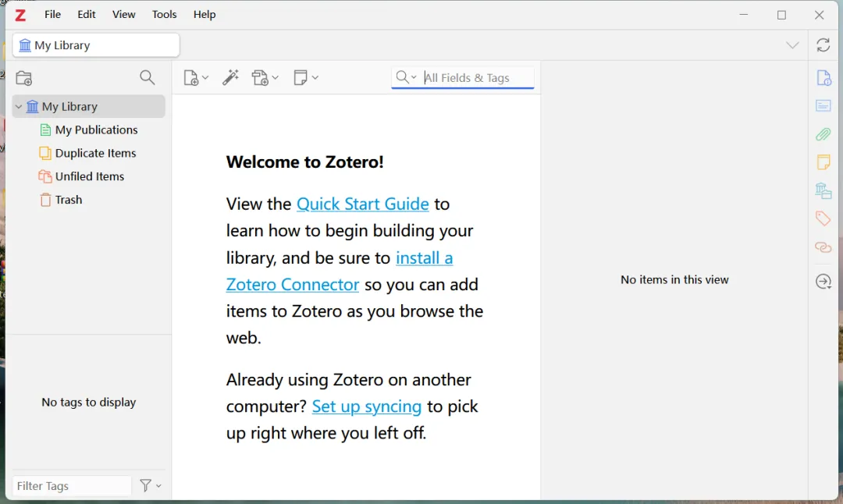Maximize the Zotero window
Screen dimensions: 843x504
pyautogui.click(x=781, y=15)
